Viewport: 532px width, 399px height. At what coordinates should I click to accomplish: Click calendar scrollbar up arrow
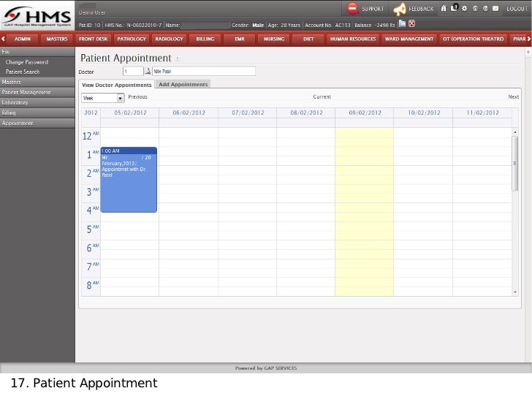coord(515,132)
